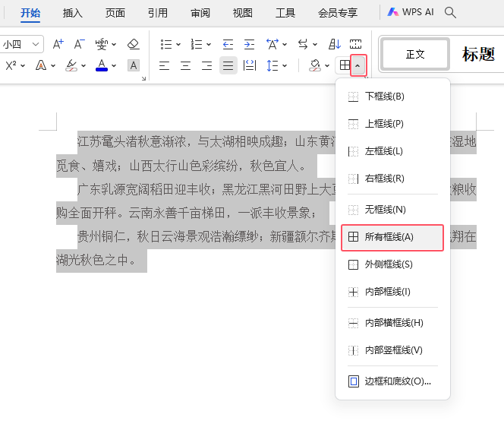504x427 pixels.
Task: Click the search magnifier icon
Action: point(450,13)
